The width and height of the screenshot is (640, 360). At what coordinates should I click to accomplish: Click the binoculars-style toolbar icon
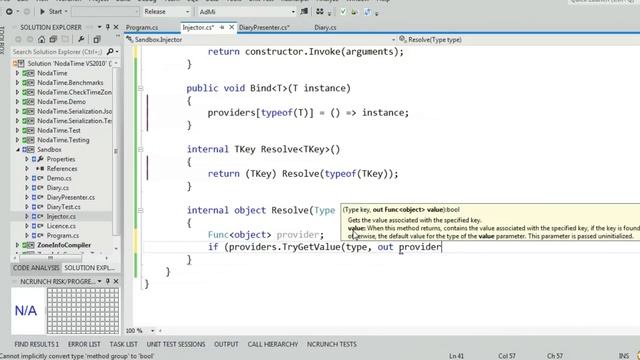[x=320, y=12]
